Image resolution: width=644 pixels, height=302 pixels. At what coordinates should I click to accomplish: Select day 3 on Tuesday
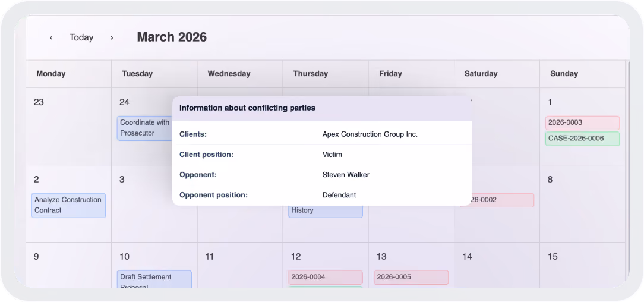(x=122, y=180)
